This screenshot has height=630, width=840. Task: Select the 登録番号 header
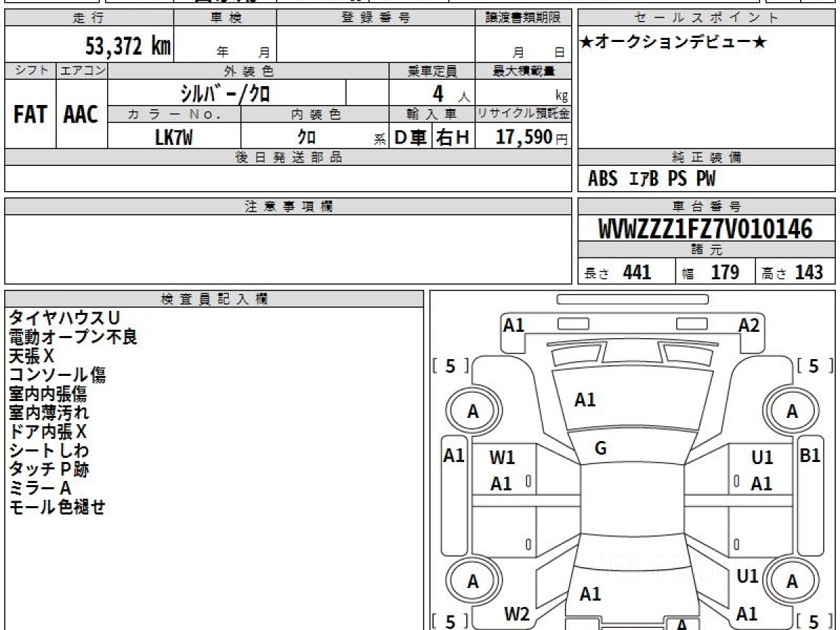376,18
